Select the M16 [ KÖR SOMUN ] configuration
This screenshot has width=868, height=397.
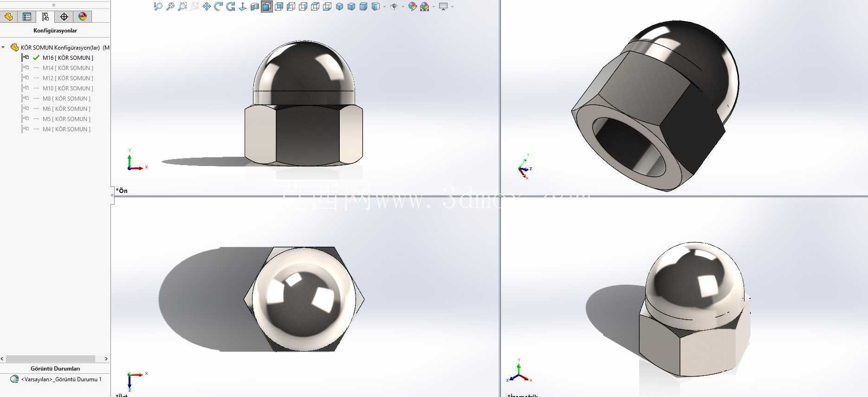[68, 58]
